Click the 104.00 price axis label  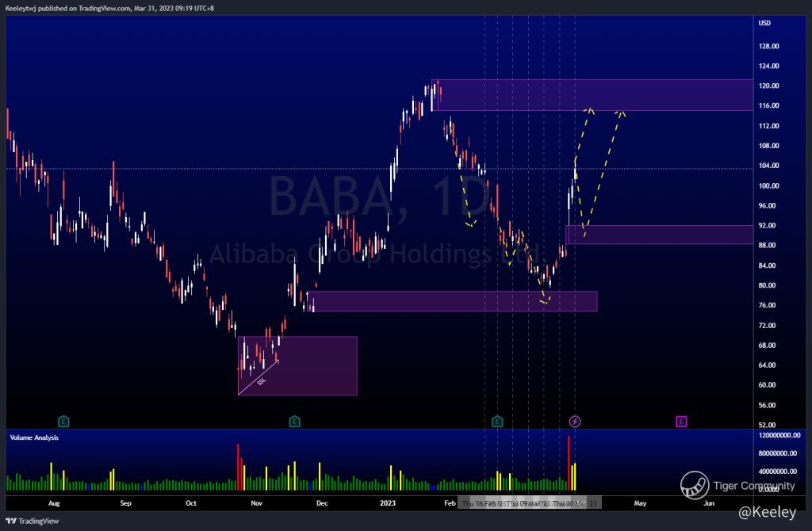(x=768, y=166)
